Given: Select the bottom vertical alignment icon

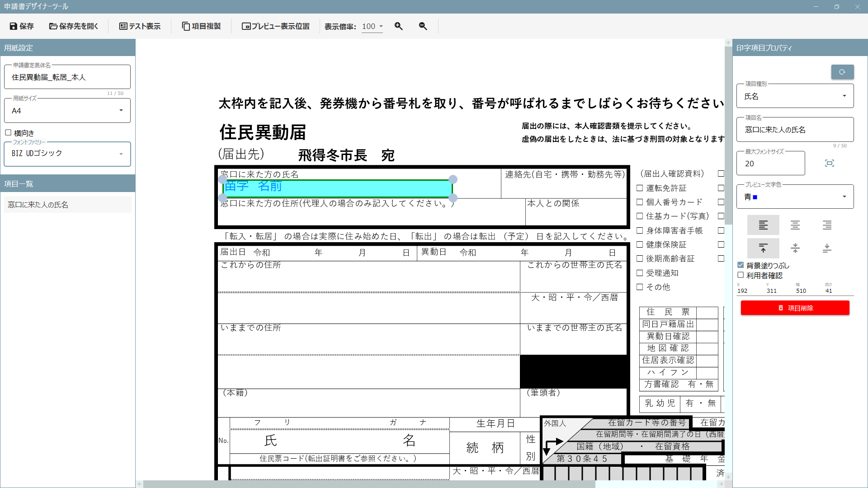Looking at the screenshot, I should tap(827, 248).
